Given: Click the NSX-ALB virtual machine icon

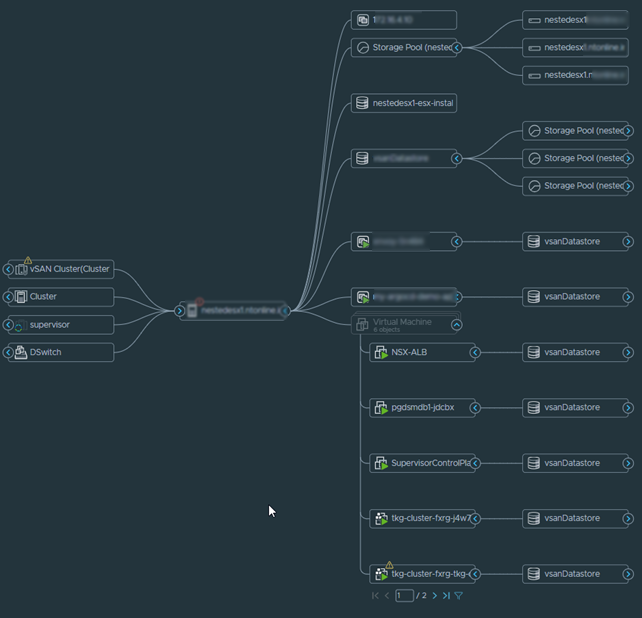Looking at the screenshot, I should tap(381, 353).
